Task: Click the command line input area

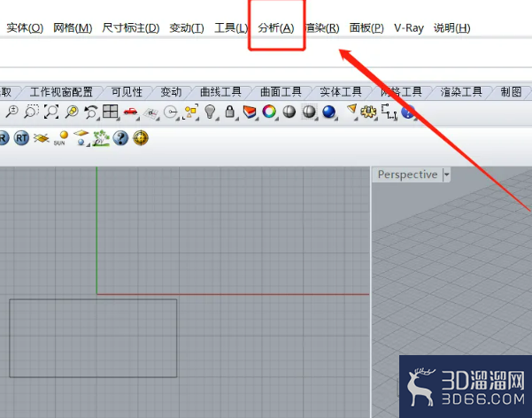Action: click(266, 53)
